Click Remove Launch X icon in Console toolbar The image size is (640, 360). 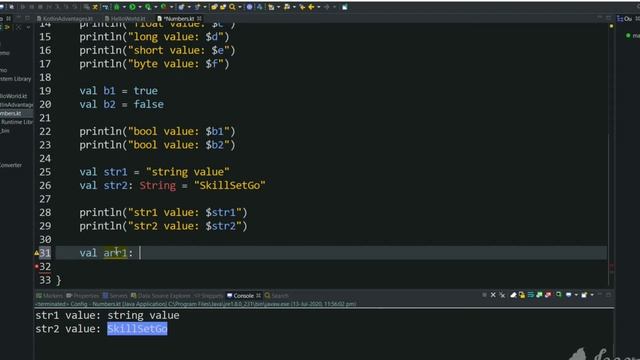point(493,295)
